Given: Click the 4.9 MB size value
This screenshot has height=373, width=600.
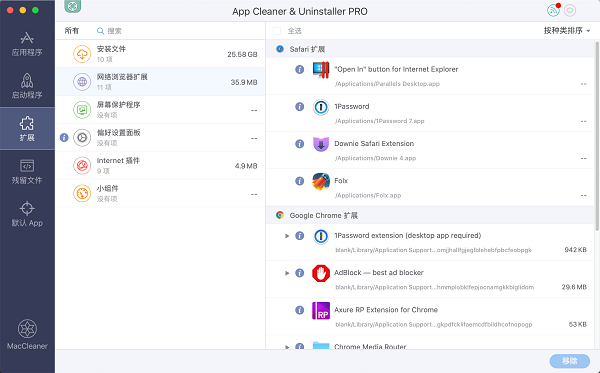Looking at the screenshot, I should pos(246,166).
